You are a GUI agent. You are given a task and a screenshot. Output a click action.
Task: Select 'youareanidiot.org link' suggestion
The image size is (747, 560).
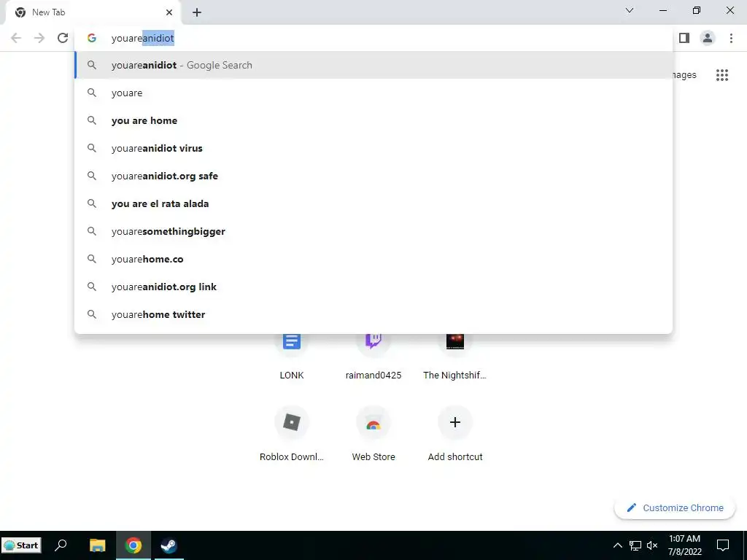374,287
